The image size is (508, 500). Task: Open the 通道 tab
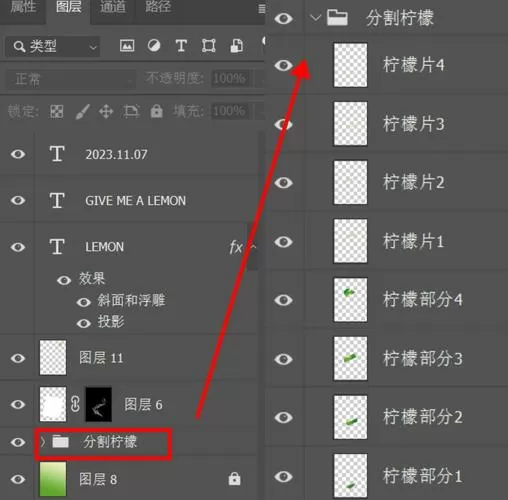[113, 7]
